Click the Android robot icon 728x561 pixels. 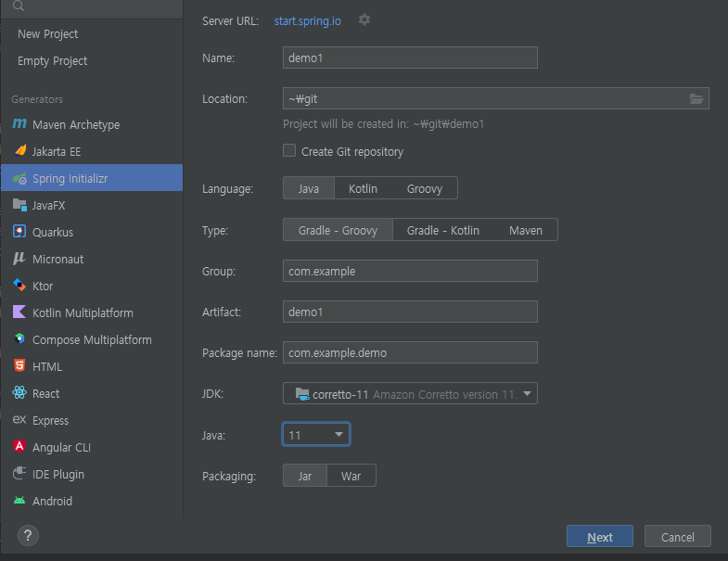click(x=19, y=500)
